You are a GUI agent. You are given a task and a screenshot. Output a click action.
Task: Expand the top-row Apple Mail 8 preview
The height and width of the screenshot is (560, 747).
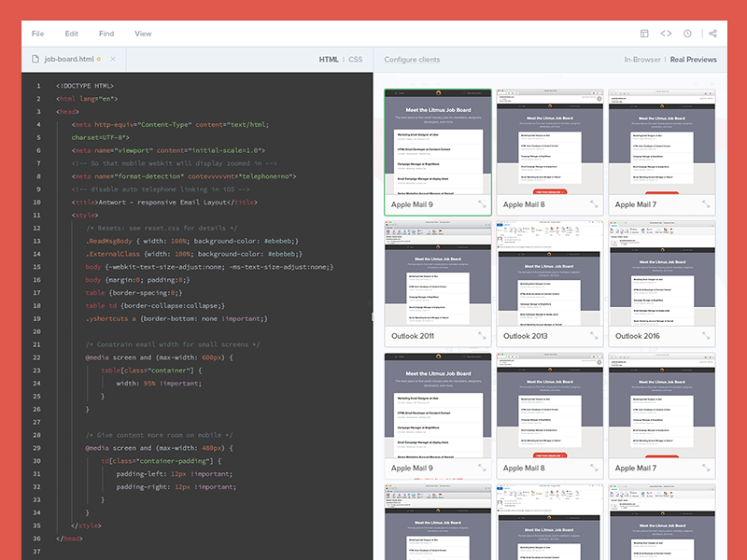[x=594, y=204]
